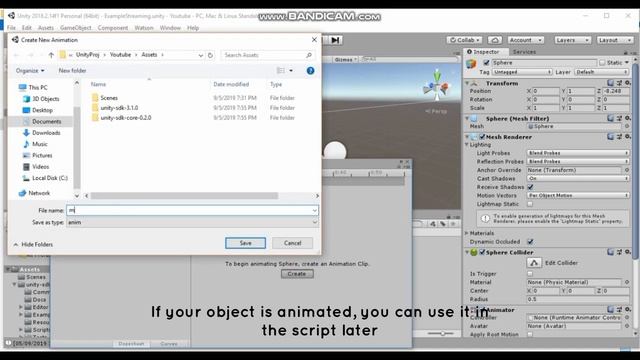Open Transform component settings gear

click(x=628, y=83)
